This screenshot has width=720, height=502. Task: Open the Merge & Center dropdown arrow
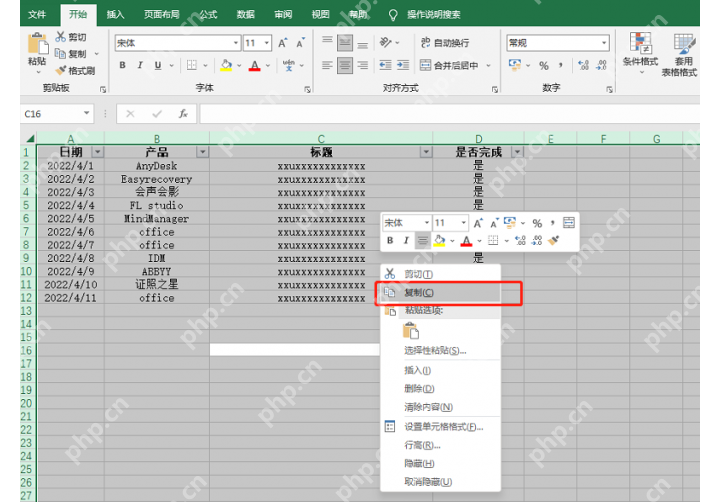coord(489,65)
